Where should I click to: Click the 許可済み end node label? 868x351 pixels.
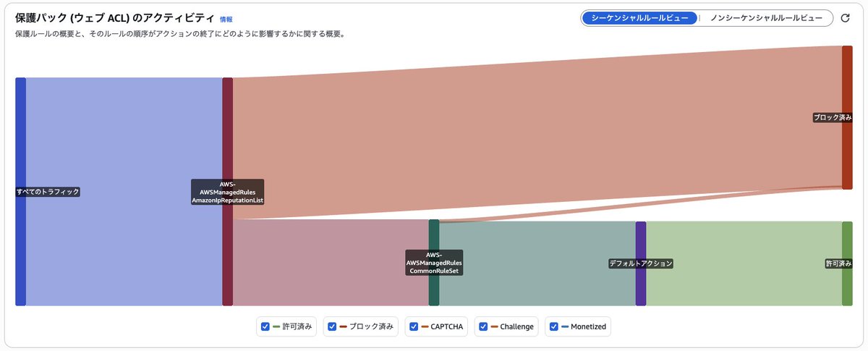pos(838,263)
